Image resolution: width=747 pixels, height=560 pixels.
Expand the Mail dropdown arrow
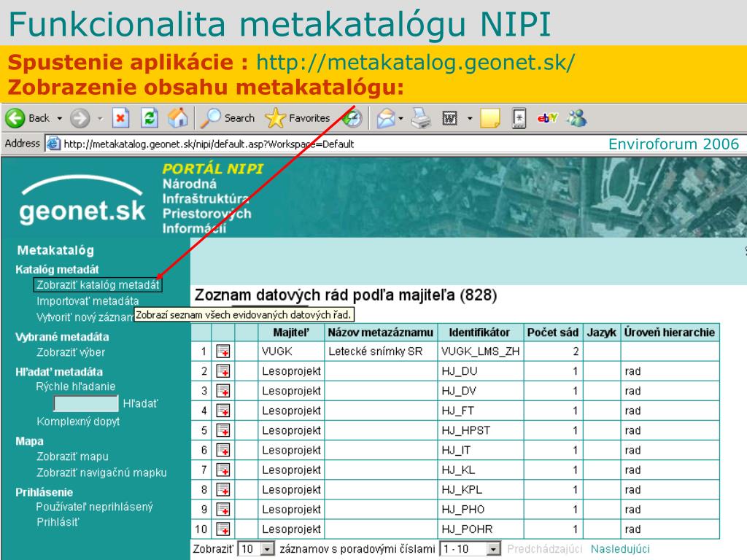pyautogui.click(x=401, y=119)
